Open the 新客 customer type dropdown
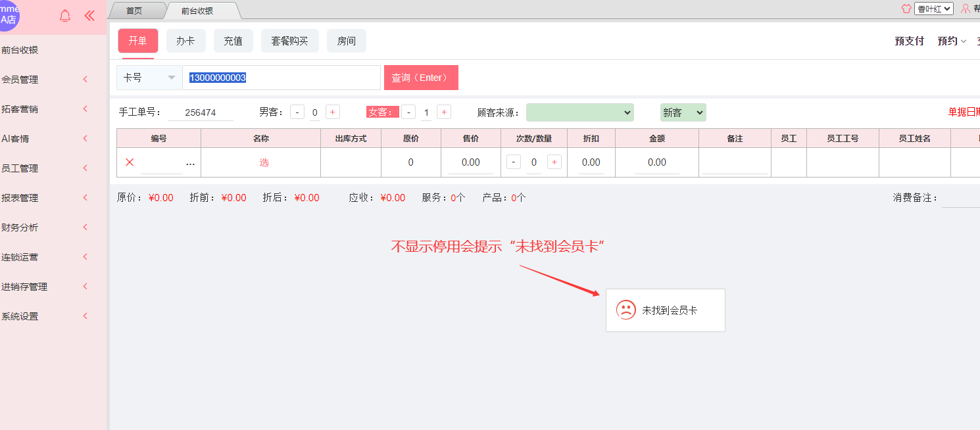The image size is (980, 430). tap(683, 112)
